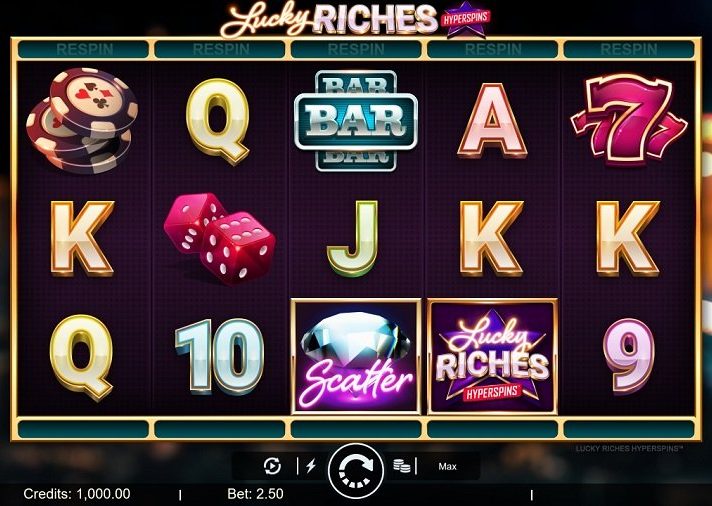
Task: Select the Lucky Riches Hyperspins wild symbol
Action: (x=492, y=357)
